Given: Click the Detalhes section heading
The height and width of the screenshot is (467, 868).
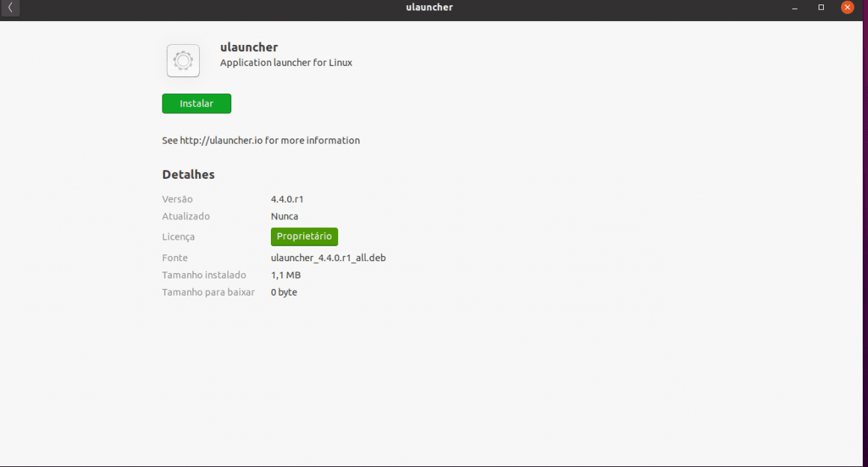Looking at the screenshot, I should (x=189, y=174).
